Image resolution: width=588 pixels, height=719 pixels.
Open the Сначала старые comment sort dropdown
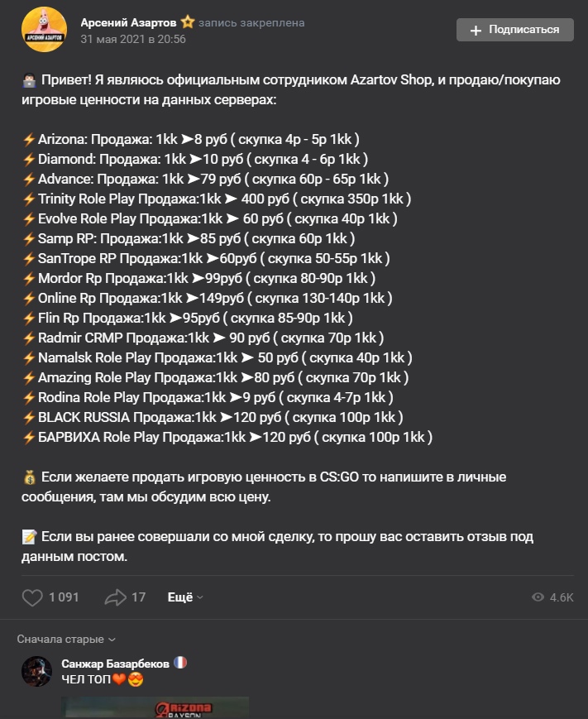[x=67, y=640]
